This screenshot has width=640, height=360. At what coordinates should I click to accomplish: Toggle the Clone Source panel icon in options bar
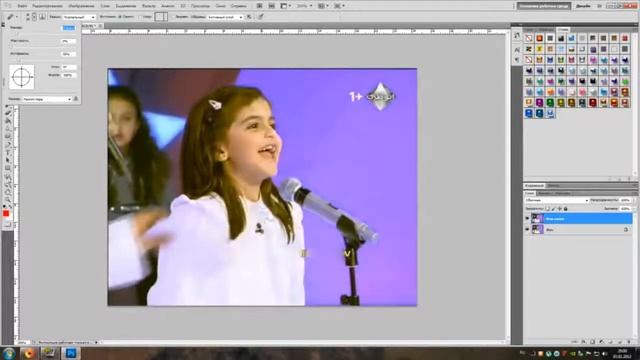point(42,17)
